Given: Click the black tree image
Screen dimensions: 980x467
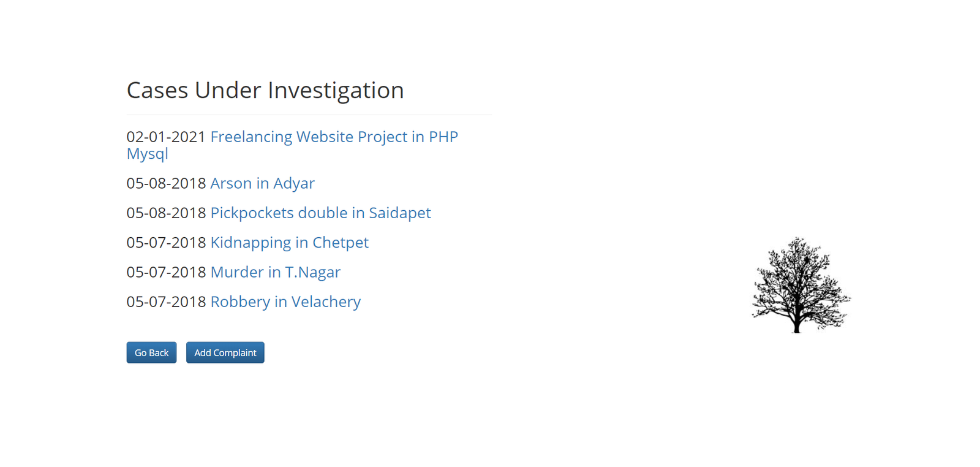Looking at the screenshot, I should pos(800,285).
